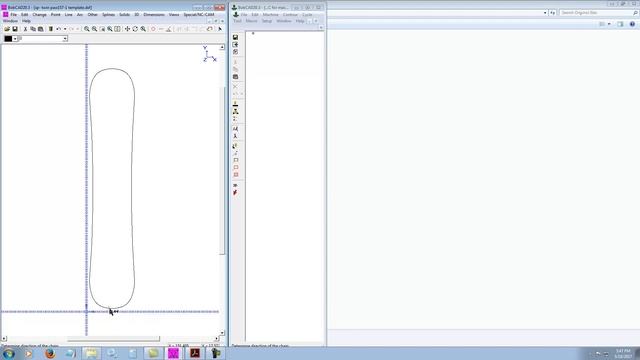Click the Pan view crosshair icon

click(127, 29)
